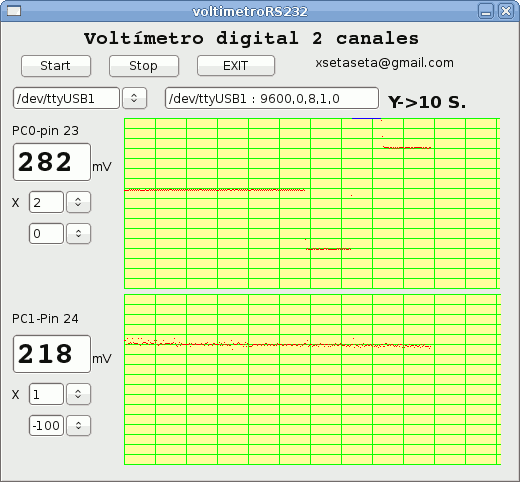
Task: Click the Start button
Action: pos(56,66)
